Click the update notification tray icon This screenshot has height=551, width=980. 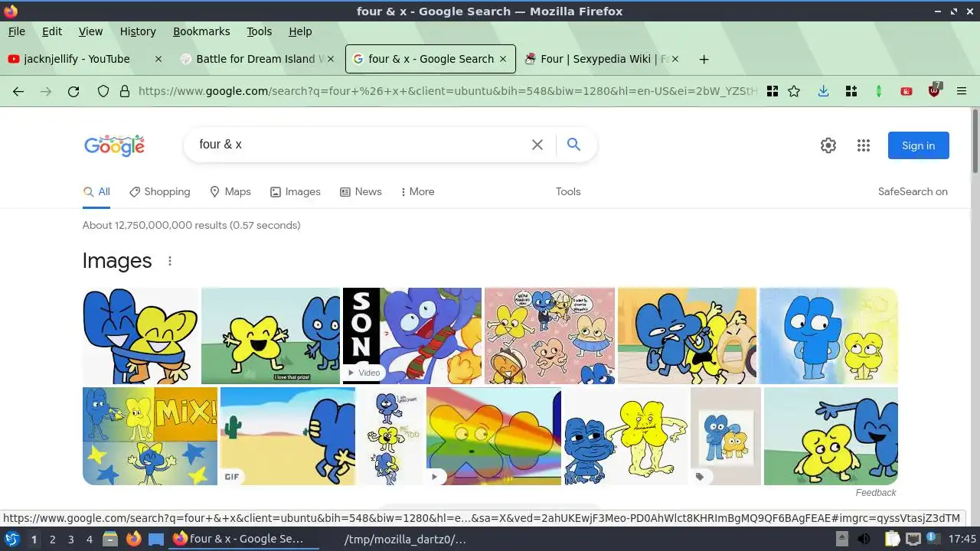tap(933, 538)
